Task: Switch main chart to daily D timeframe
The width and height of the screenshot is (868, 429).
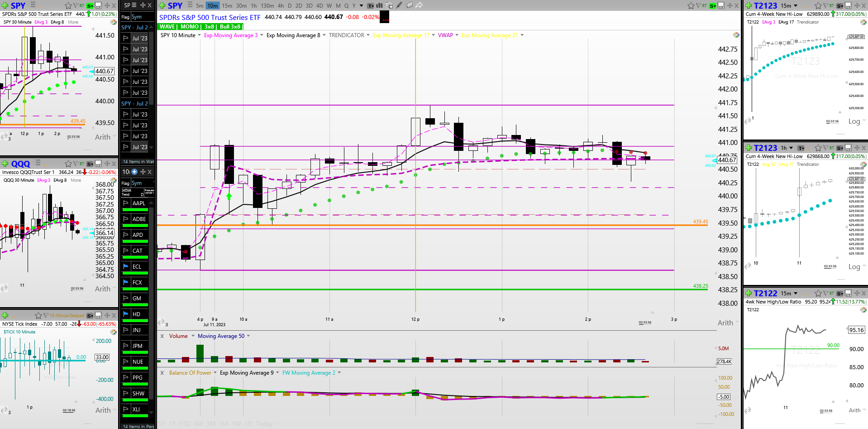Action: [290, 5]
